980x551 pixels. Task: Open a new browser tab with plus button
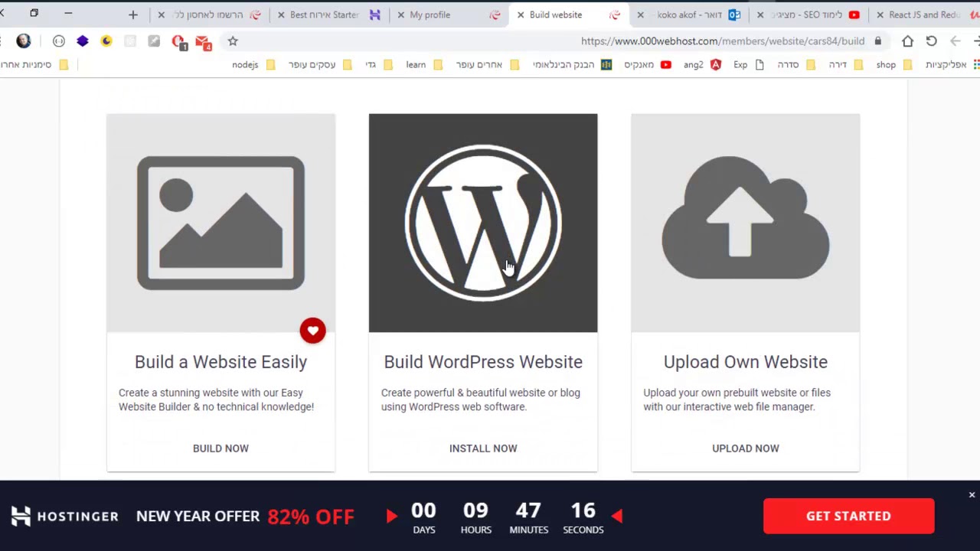pyautogui.click(x=132, y=15)
